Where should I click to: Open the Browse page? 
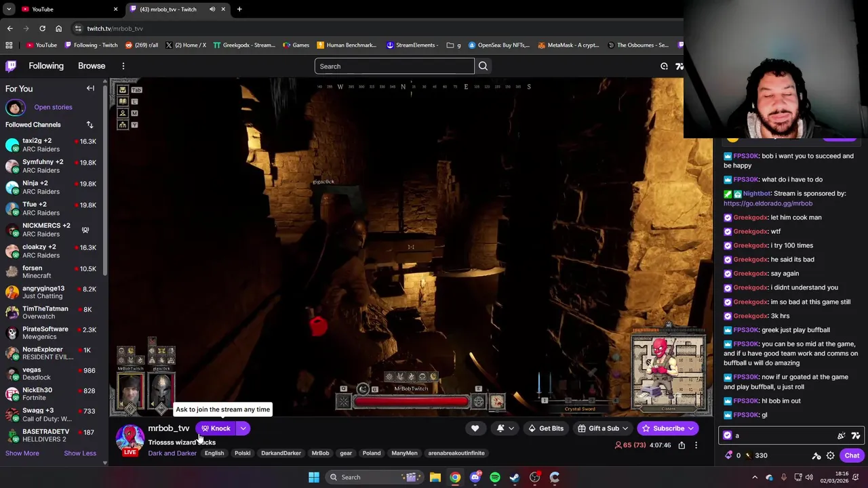pyautogui.click(x=92, y=66)
